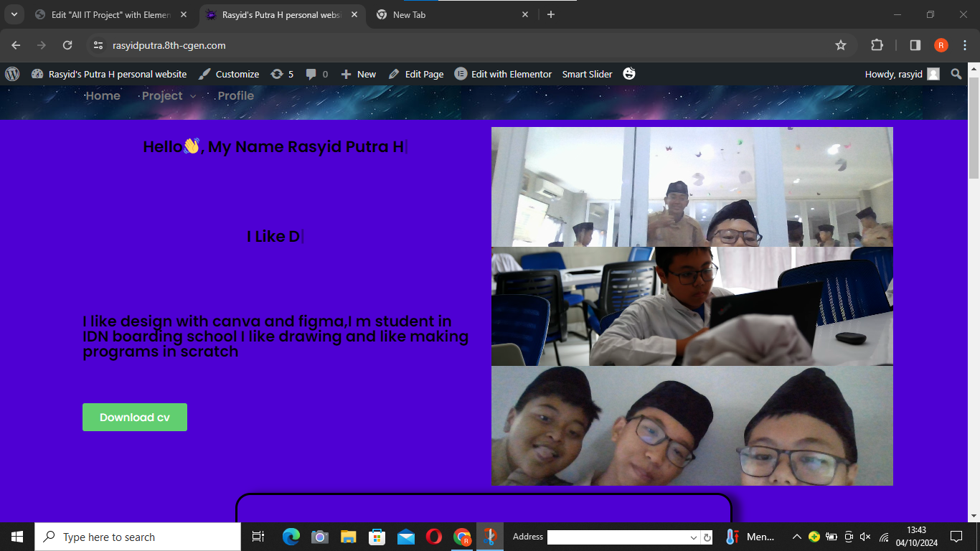Go to the Home menu item
Image resolution: width=980 pixels, height=551 pixels.
pos(103,95)
